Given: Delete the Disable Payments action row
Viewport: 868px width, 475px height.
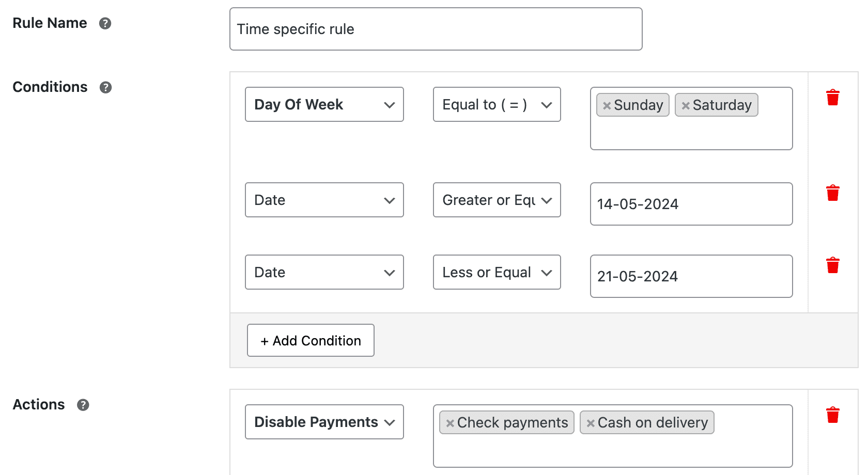Looking at the screenshot, I should point(832,414).
